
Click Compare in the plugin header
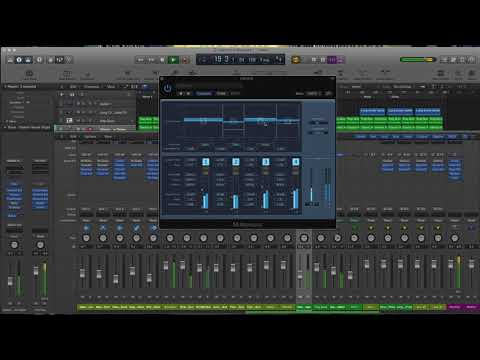[204, 94]
